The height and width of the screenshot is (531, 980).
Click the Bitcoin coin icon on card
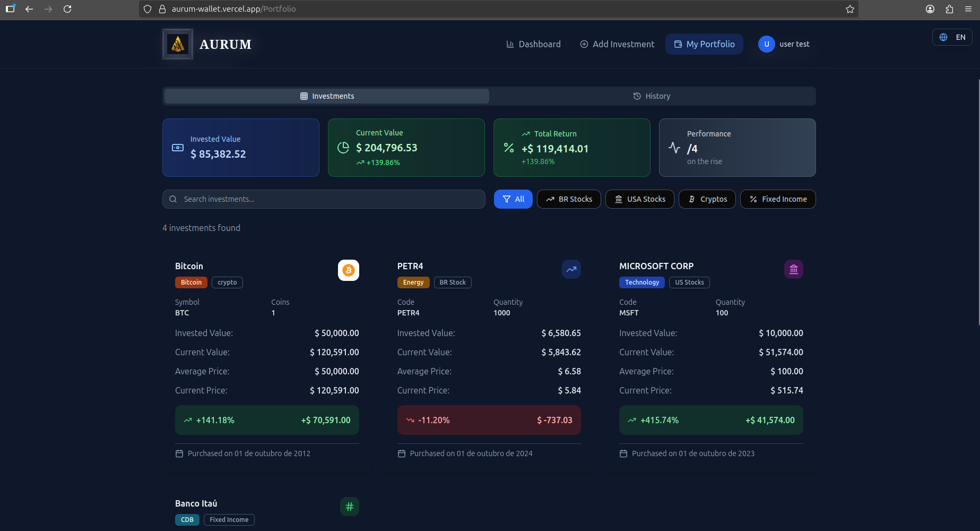(x=349, y=270)
